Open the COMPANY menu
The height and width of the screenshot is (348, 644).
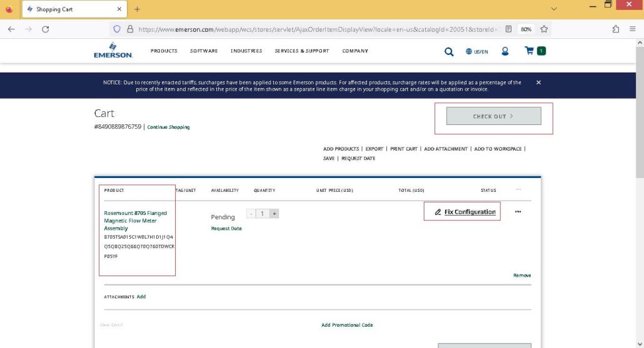(355, 51)
